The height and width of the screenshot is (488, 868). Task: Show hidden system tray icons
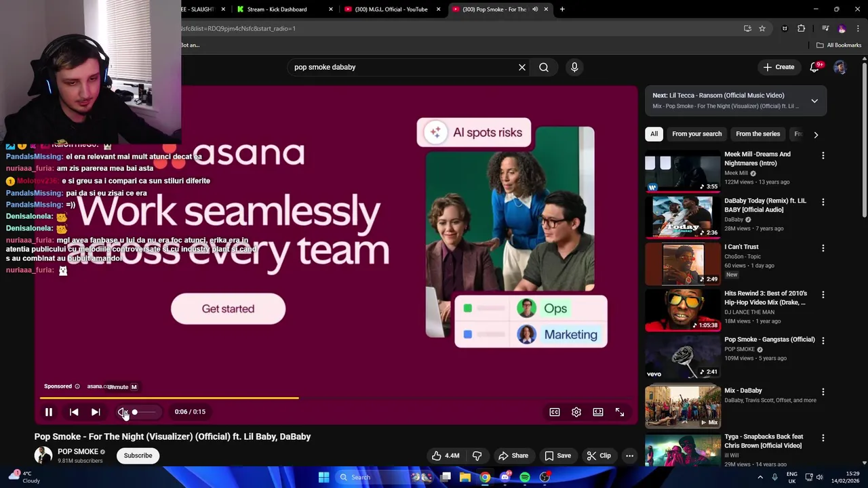760,477
